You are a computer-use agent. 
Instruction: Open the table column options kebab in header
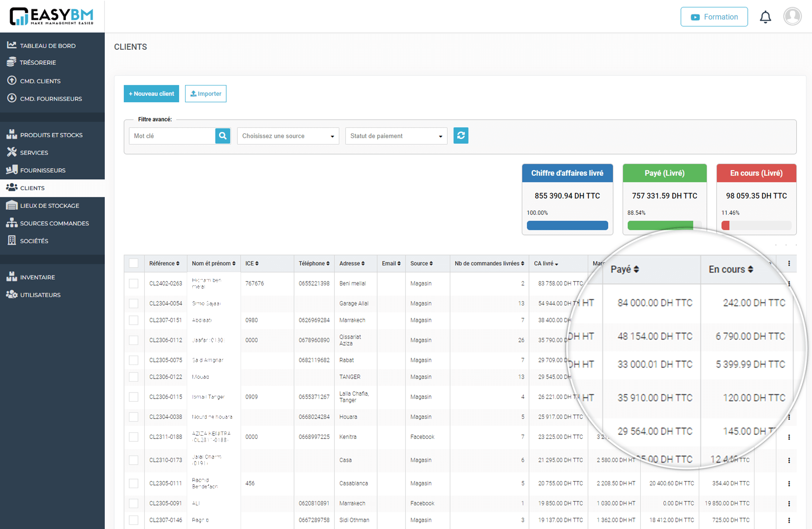[x=789, y=263]
